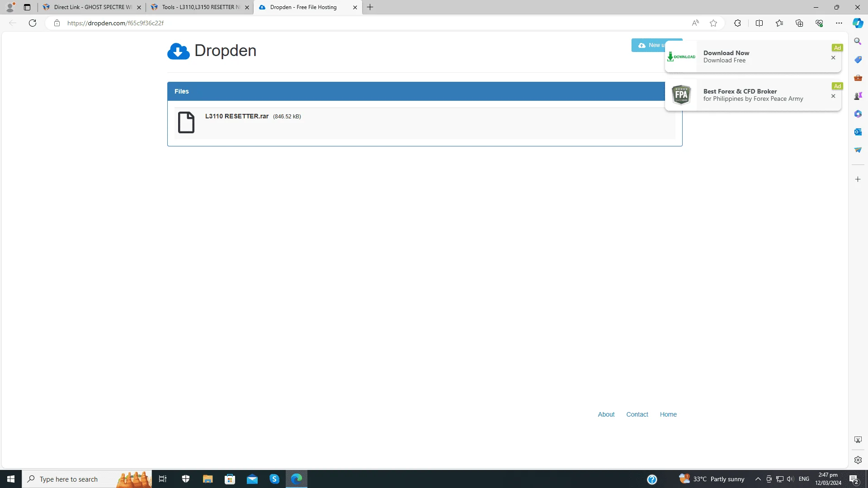Close the Best Forex & CFD Broker ad
The width and height of the screenshot is (868, 488).
(x=833, y=96)
